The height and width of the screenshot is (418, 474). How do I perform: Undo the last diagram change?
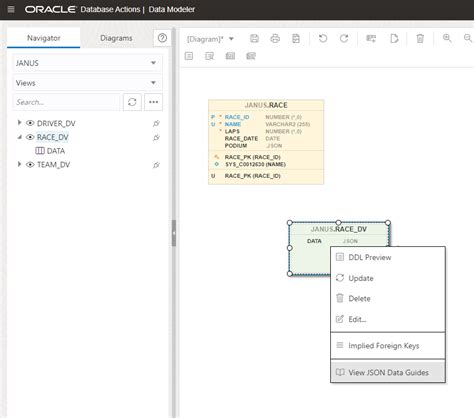[323, 38]
